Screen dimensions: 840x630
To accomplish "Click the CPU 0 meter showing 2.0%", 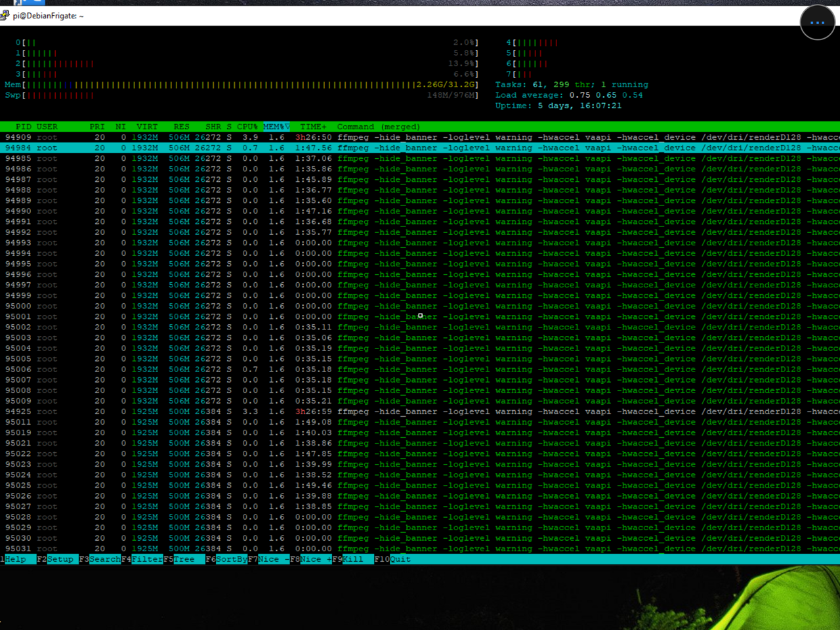I will coord(247,43).
